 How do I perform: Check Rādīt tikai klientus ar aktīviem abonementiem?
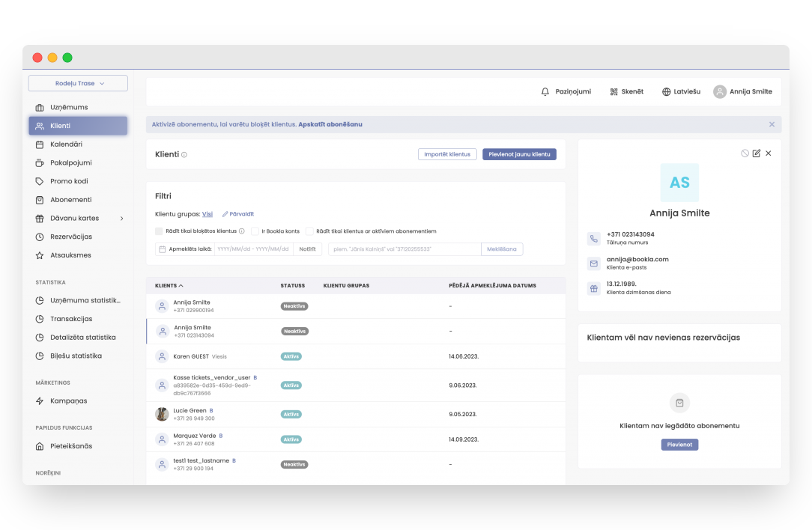(309, 231)
